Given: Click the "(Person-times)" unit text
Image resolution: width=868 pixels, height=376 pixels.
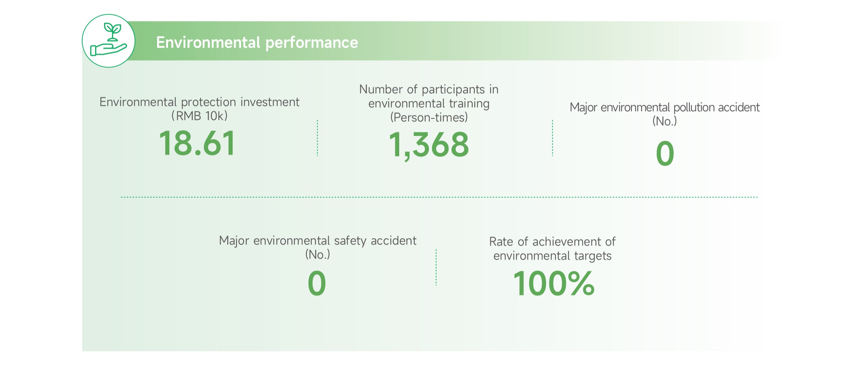Looking at the screenshot, I should point(429,117).
